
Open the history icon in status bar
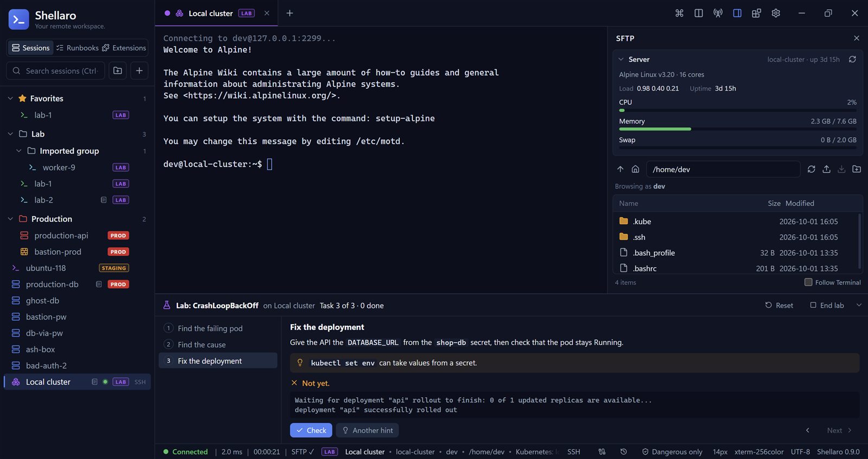coord(623,451)
